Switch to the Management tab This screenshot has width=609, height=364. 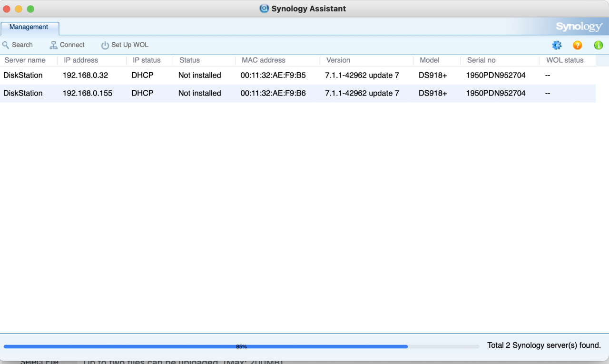tap(29, 28)
